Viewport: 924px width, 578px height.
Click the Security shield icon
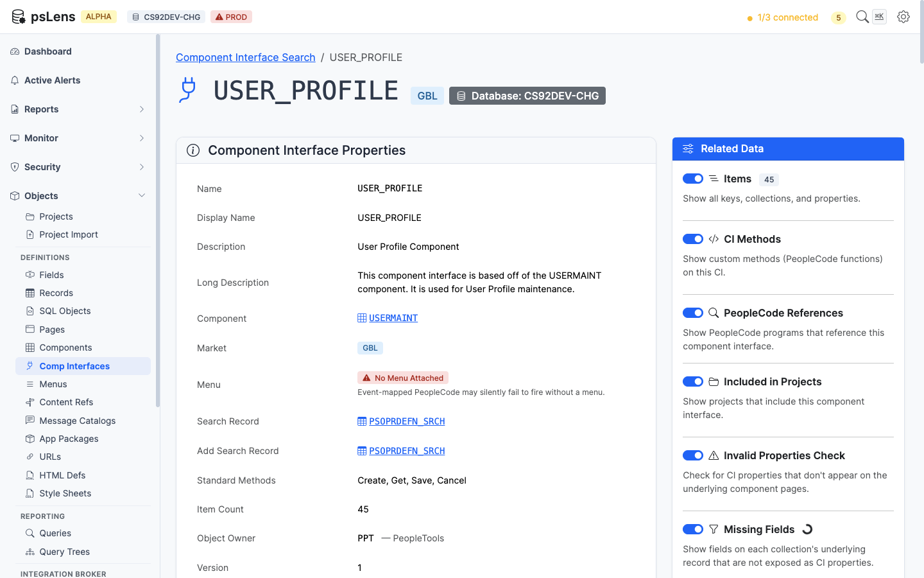click(x=15, y=167)
